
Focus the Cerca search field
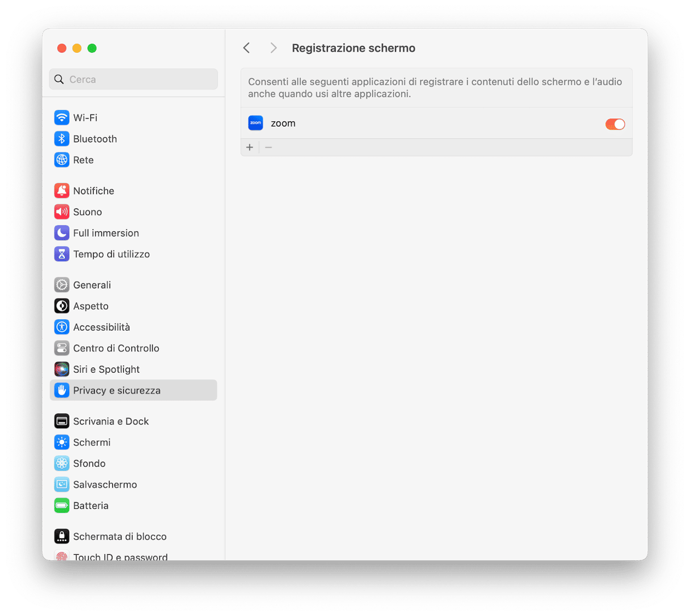click(133, 79)
